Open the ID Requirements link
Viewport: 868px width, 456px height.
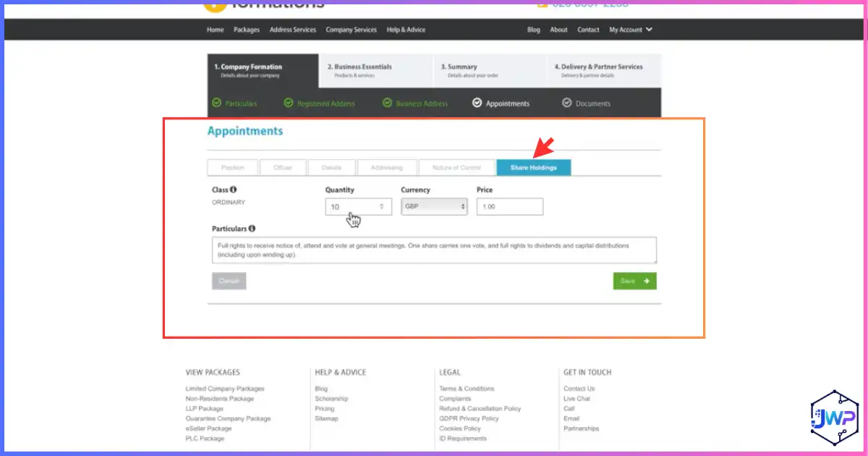(463, 439)
